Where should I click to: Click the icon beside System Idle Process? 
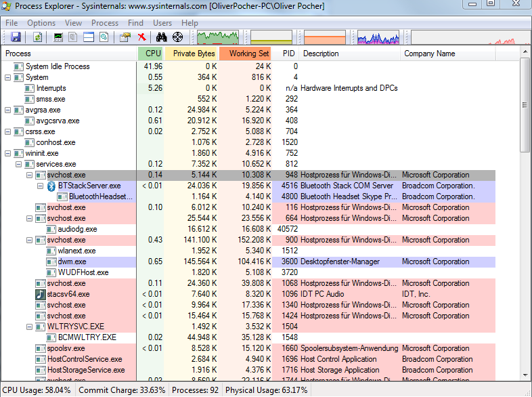[x=18, y=66]
